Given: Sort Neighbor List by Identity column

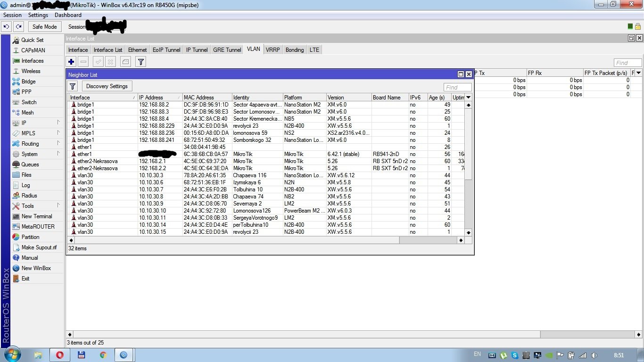Looking at the screenshot, I should (257, 98).
